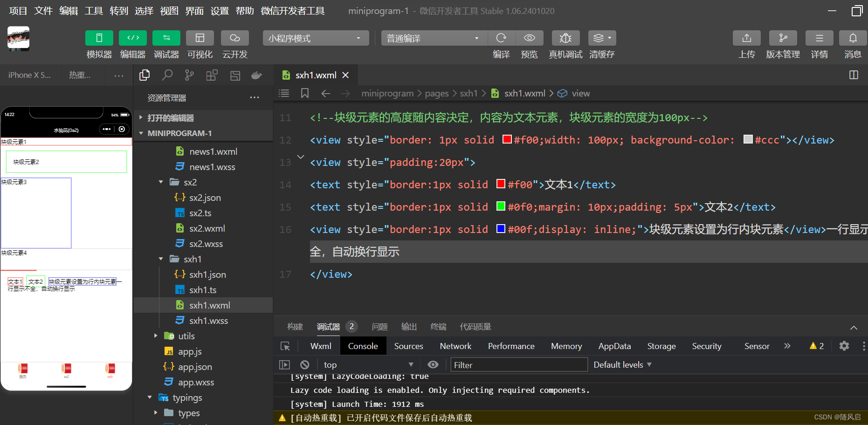Open the search icon in sidebar
This screenshot has width=868, height=425.
[167, 75]
